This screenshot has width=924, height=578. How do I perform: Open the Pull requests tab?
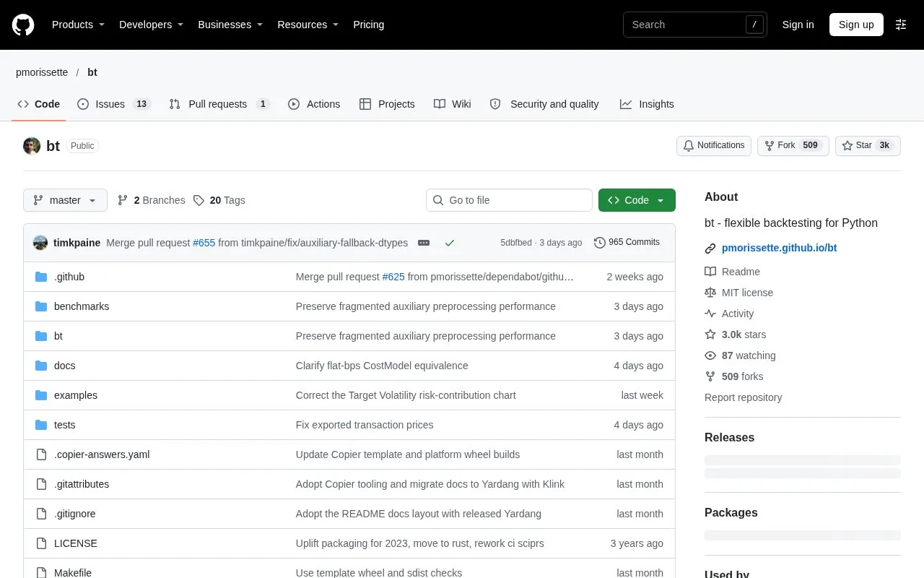[219, 104]
